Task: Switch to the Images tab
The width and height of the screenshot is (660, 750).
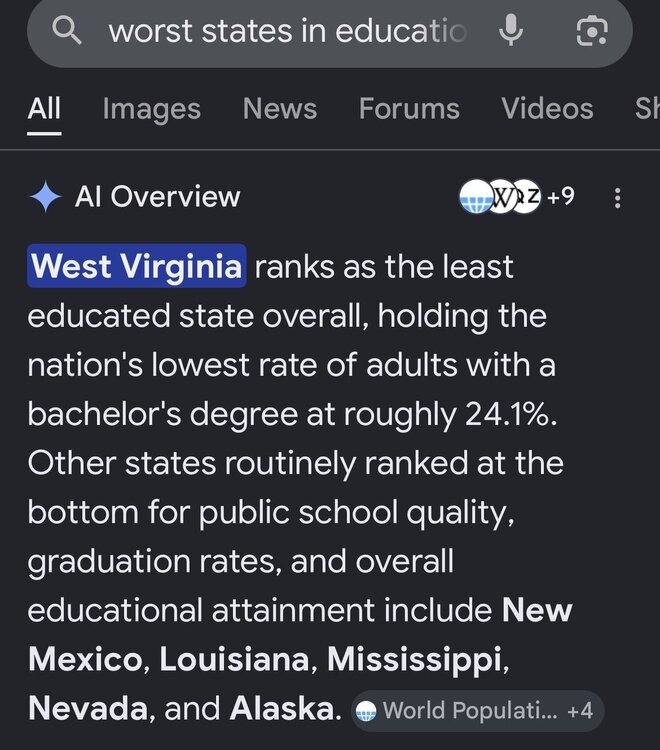Action: tap(152, 110)
